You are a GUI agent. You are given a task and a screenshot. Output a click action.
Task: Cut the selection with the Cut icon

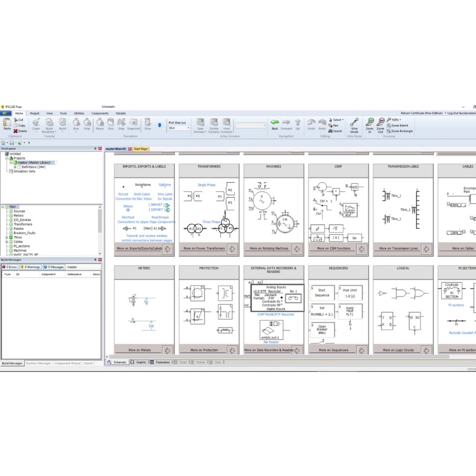point(15,120)
